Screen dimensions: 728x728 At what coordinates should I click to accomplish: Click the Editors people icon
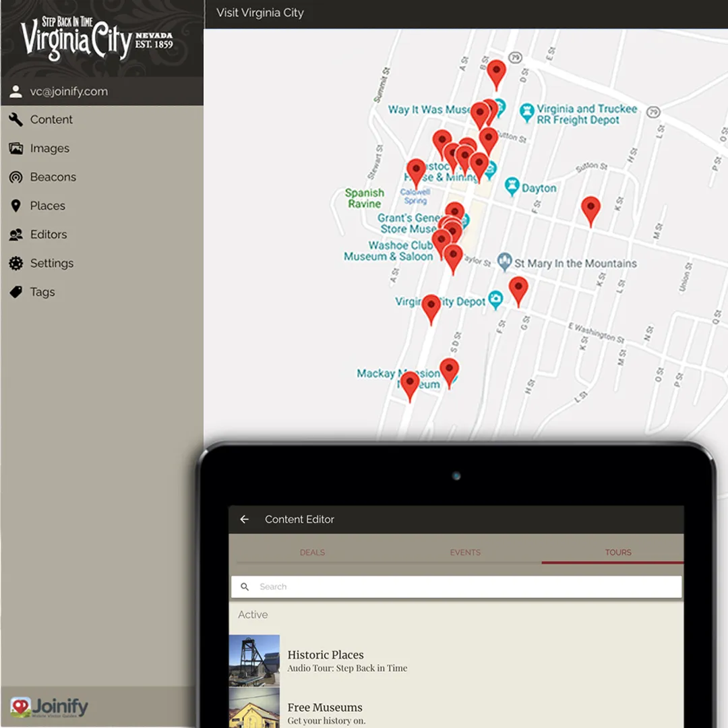16,235
